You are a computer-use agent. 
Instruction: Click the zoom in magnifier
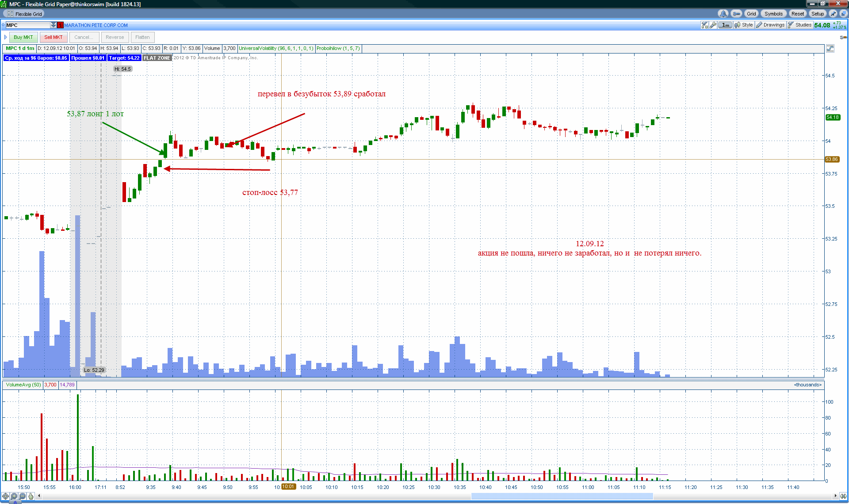[x=14, y=496]
